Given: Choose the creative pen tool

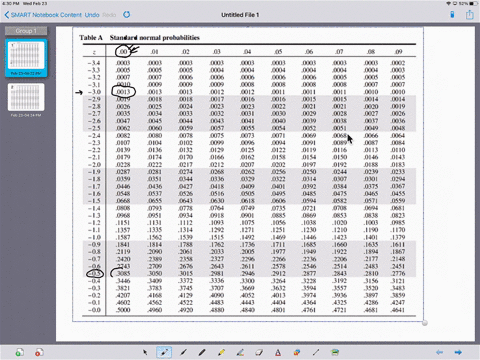Looking at the screenshot, I should (x=240, y=352).
